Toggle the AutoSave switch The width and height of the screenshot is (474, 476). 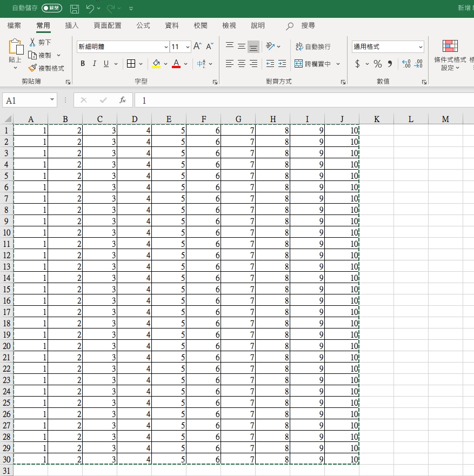tap(52, 9)
